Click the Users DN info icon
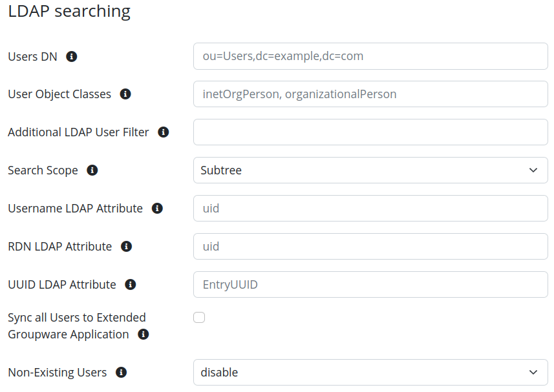The height and width of the screenshot is (392, 554). (x=72, y=56)
